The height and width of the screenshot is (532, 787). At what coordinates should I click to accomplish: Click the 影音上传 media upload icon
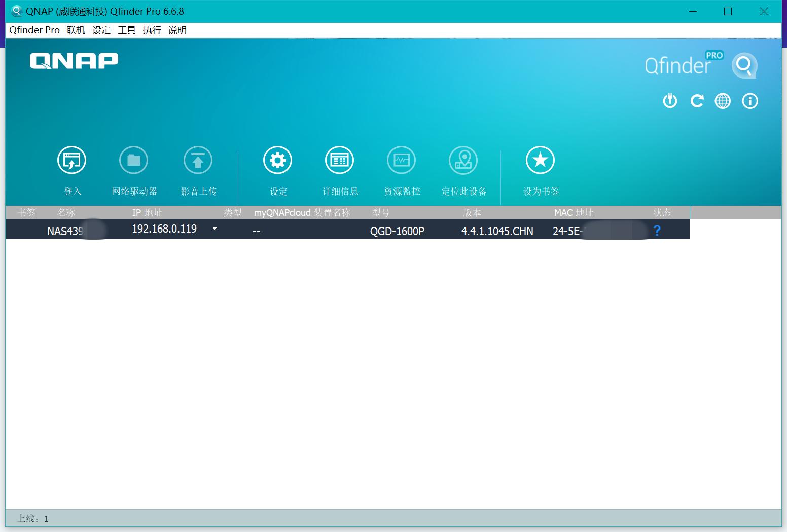198,160
